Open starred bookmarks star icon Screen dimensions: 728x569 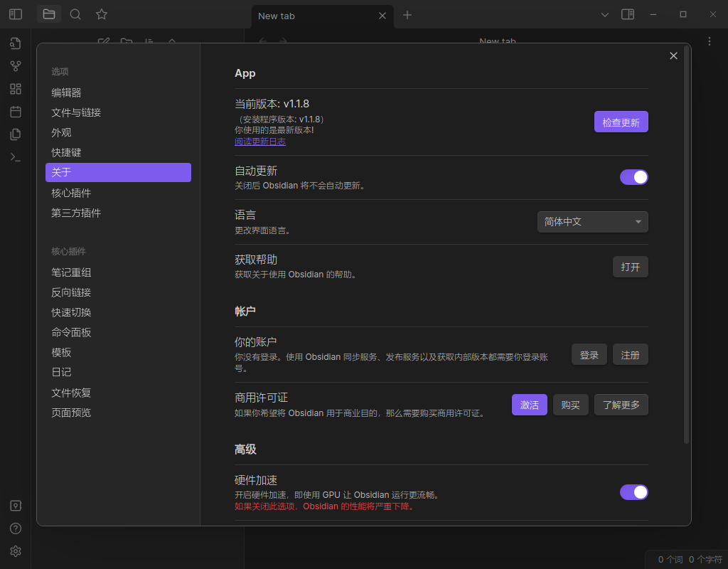pyautogui.click(x=102, y=14)
